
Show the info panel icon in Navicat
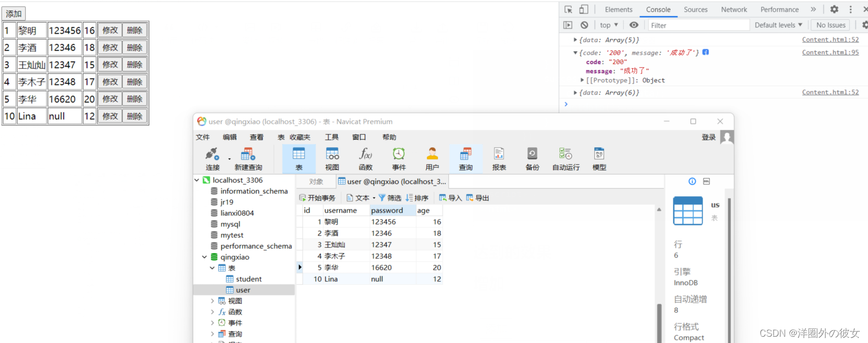click(692, 181)
